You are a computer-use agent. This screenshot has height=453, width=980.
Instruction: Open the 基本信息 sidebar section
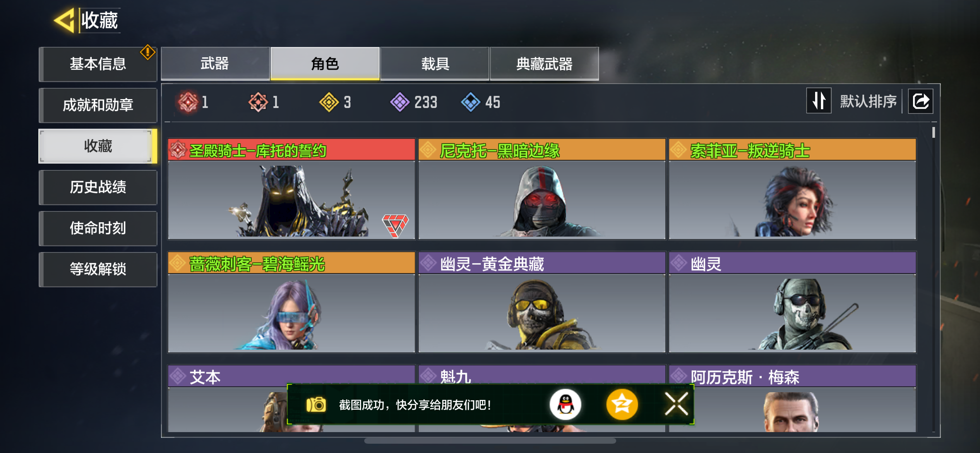[98, 64]
